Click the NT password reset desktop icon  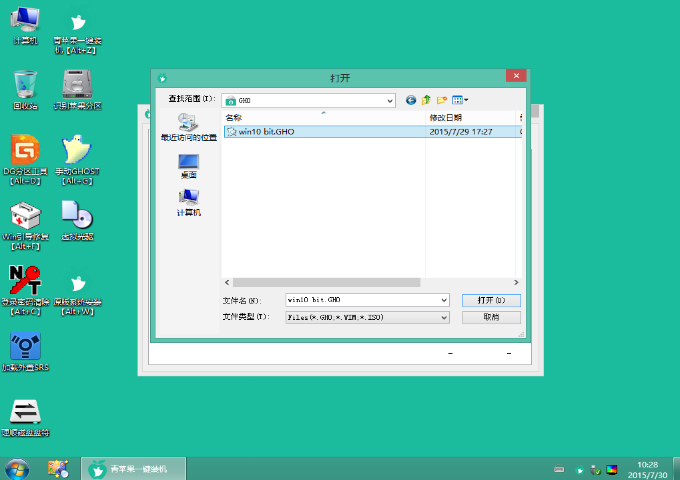(24, 283)
